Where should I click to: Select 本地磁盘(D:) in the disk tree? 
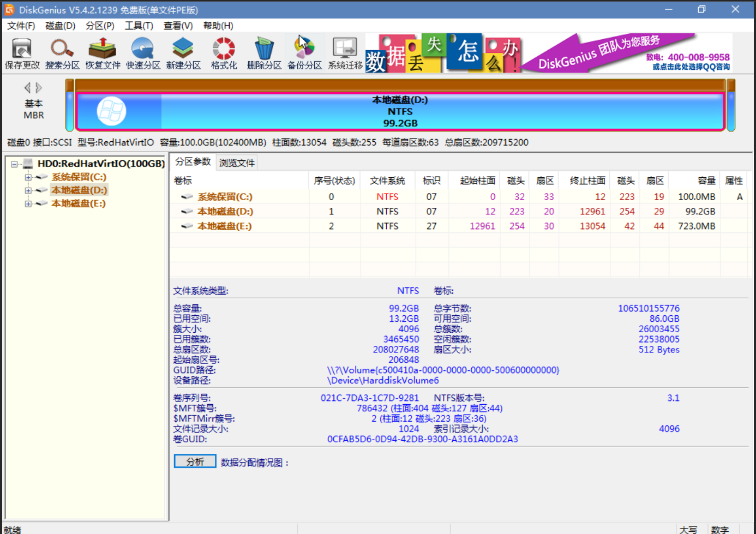click(79, 190)
